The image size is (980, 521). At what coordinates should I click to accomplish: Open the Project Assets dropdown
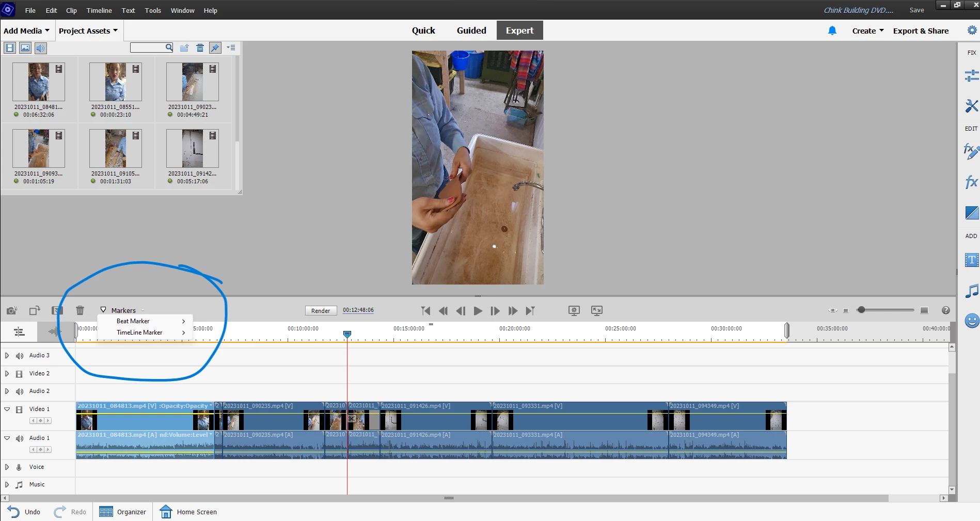pos(88,31)
